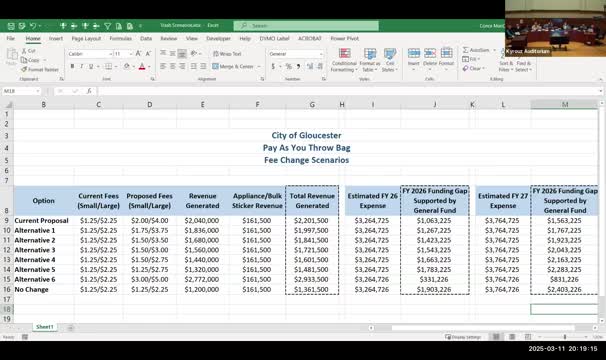Image resolution: width=606 pixels, height=360 pixels.
Task: Click the Save icon in quick access toolbar
Action: (11, 26)
